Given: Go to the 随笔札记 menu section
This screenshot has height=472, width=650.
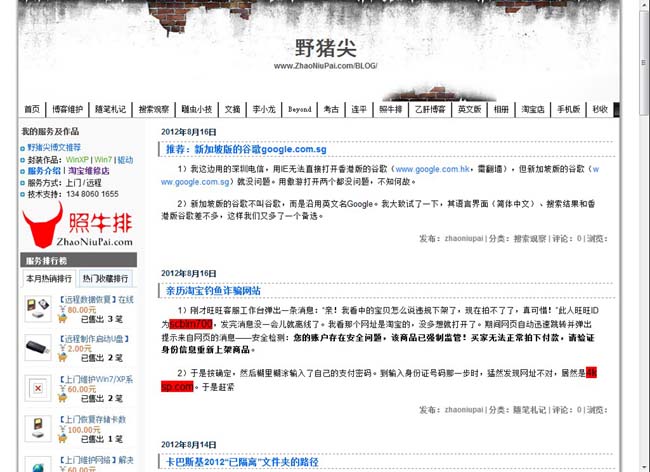Looking at the screenshot, I should click(110, 109).
